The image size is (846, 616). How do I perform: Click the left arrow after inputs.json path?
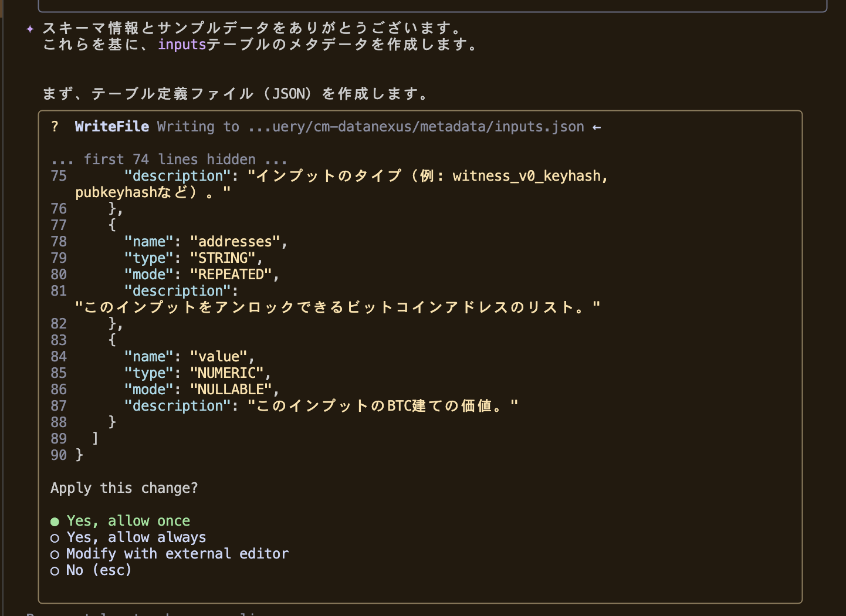(597, 127)
